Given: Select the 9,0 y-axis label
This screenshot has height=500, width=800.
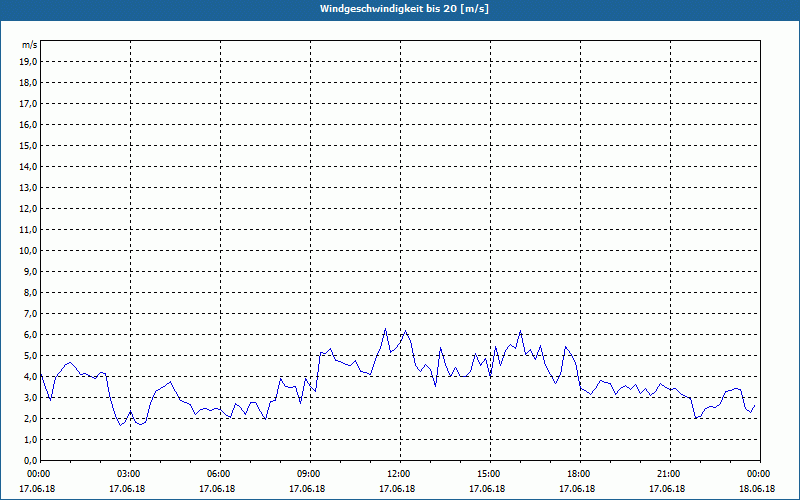Looking at the screenshot, I should pos(30,271).
